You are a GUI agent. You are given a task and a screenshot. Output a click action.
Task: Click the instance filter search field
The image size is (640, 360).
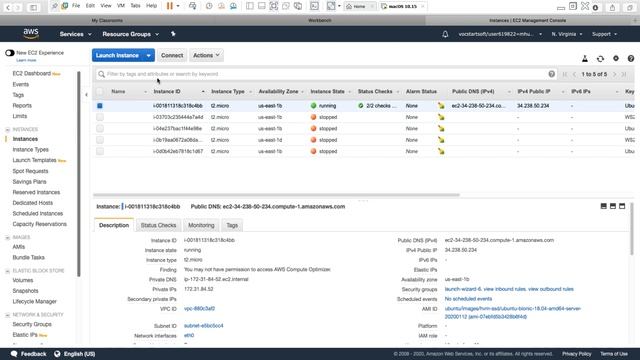pos(327,74)
